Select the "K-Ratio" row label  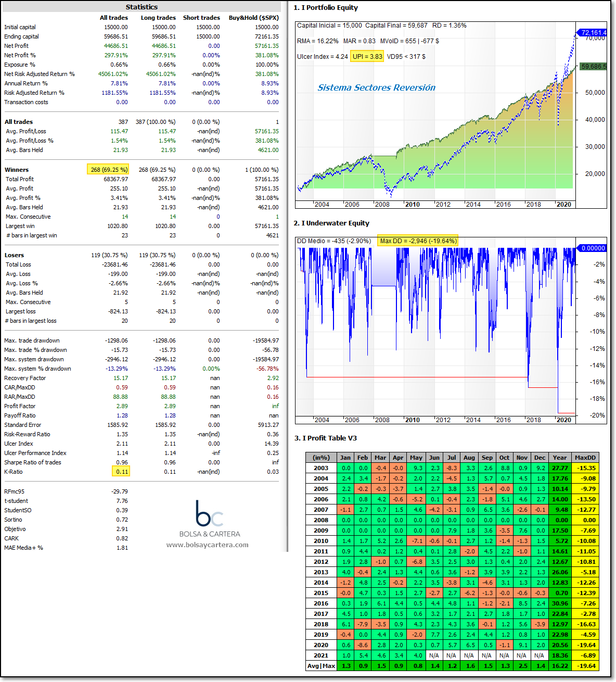pyautogui.click(x=14, y=472)
